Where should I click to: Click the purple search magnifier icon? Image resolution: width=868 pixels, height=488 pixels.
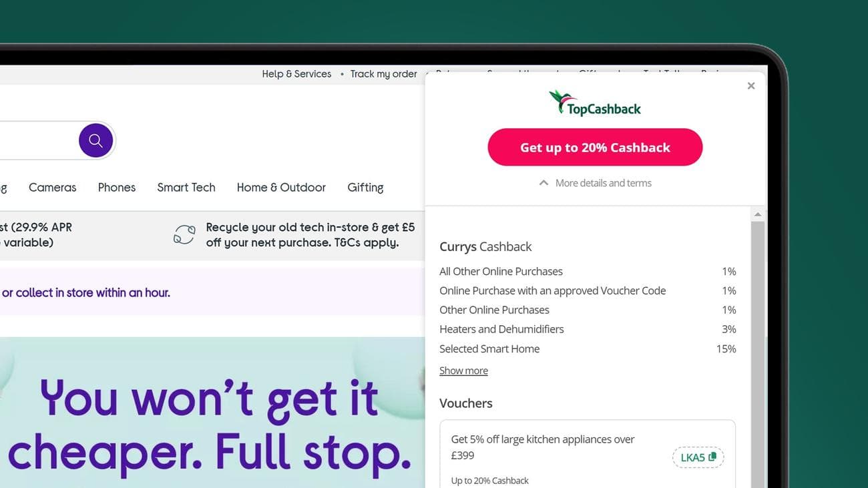pos(95,140)
